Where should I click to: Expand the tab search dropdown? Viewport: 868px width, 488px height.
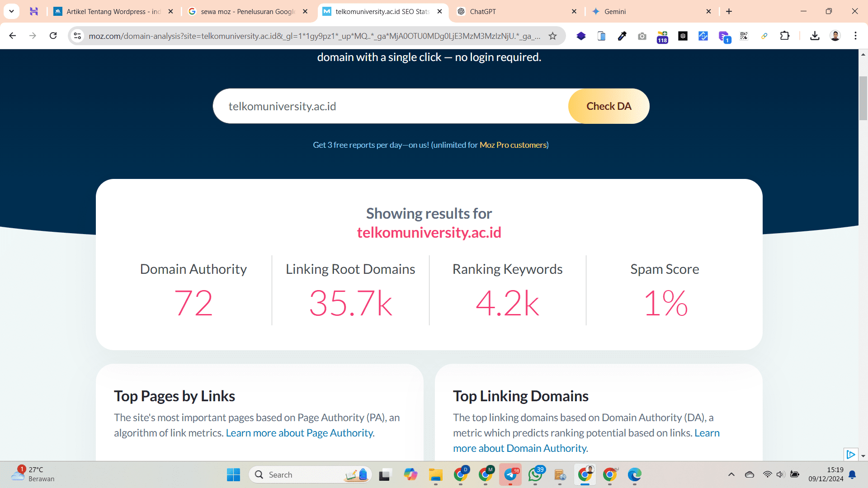(11, 11)
